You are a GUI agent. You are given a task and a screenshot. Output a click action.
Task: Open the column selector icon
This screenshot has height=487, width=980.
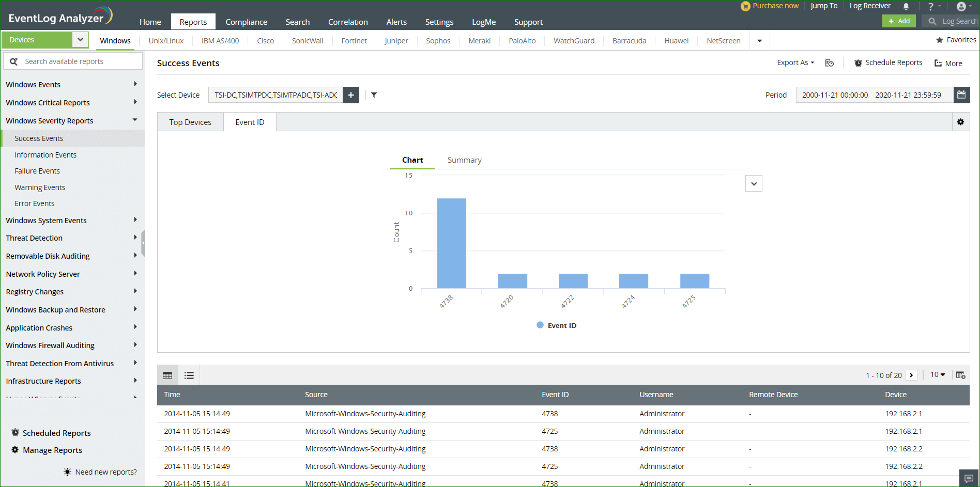point(960,375)
